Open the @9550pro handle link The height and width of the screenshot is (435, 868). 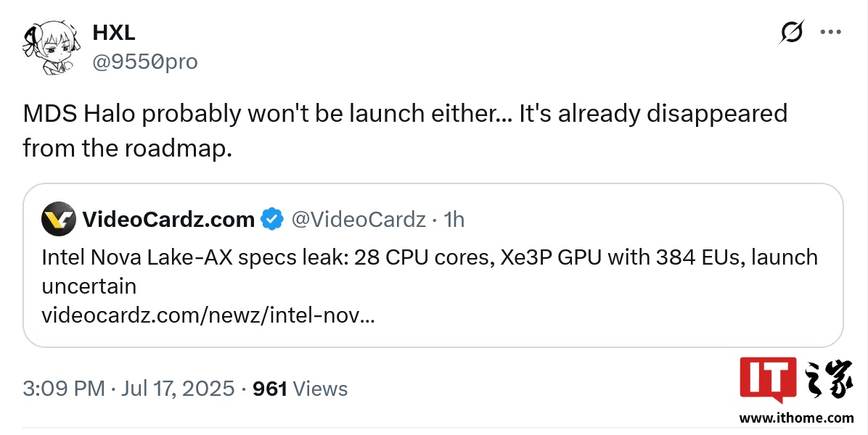coord(144,62)
